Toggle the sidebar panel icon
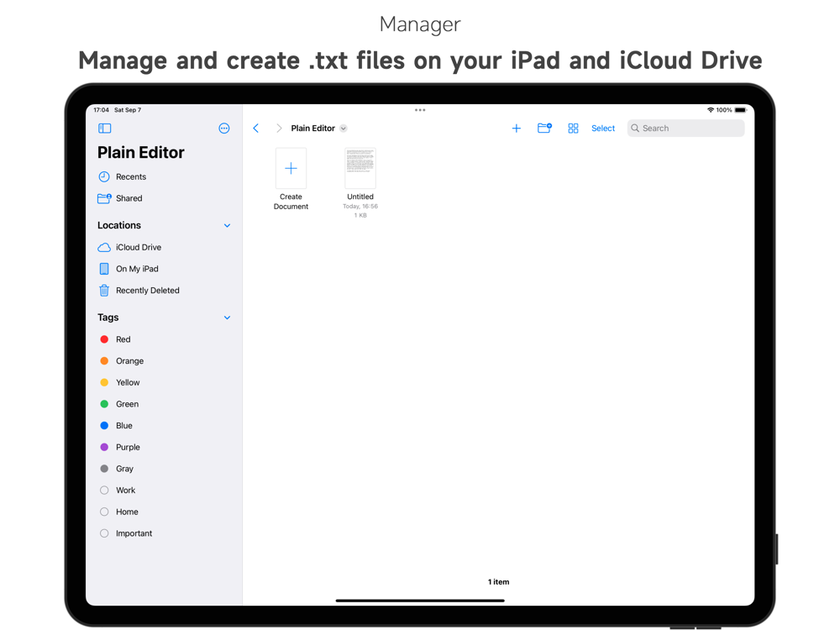 104,128
